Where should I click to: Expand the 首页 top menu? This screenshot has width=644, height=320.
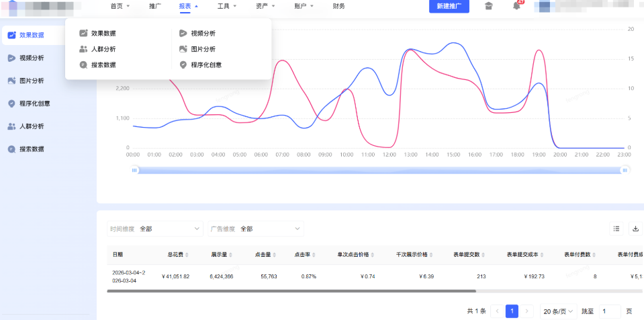(120, 6)
